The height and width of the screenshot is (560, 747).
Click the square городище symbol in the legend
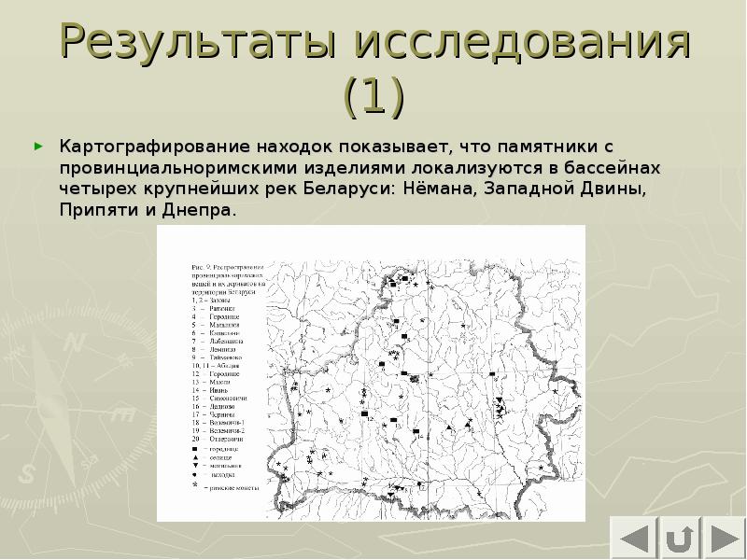[195, 449]
